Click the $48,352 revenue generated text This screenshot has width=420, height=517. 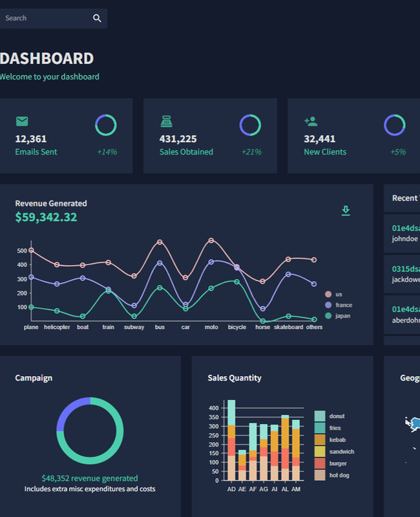[90, 478]
